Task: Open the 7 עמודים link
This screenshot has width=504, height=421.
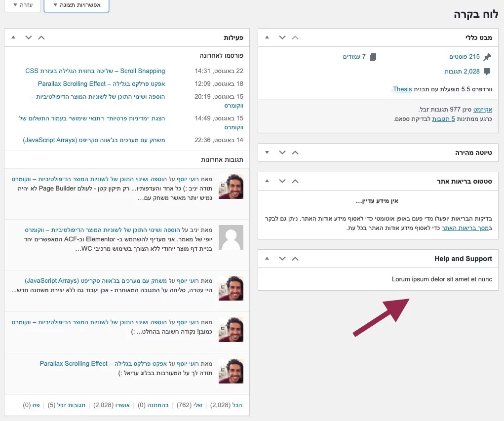Action: tap(354, 57)
